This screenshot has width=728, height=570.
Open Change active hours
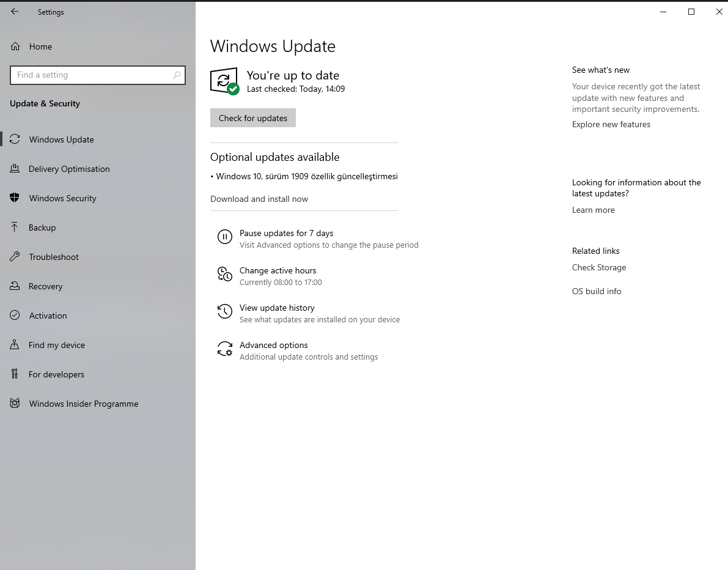(x=278, y=270)
